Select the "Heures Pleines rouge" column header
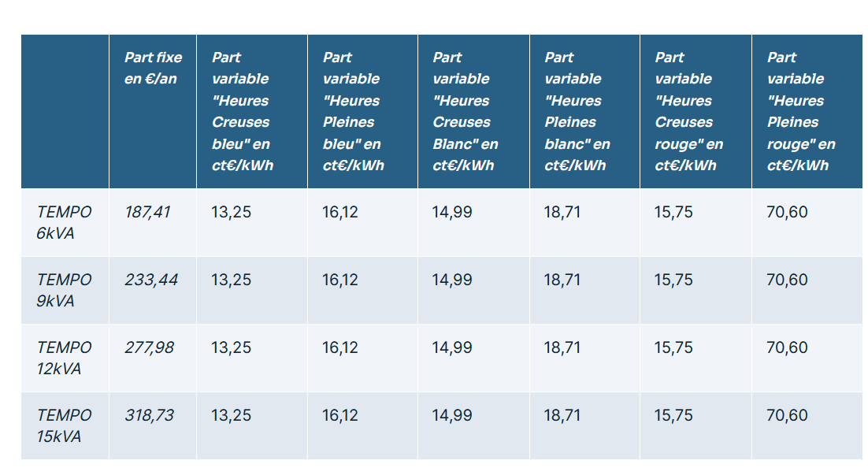This screenshot has width=868, height=468. coord(800,111)
